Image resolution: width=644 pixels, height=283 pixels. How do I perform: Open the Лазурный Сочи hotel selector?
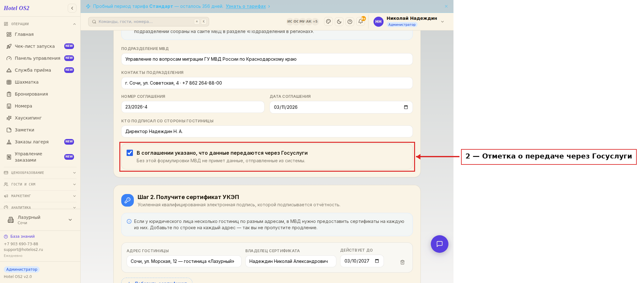click(40, 220)
